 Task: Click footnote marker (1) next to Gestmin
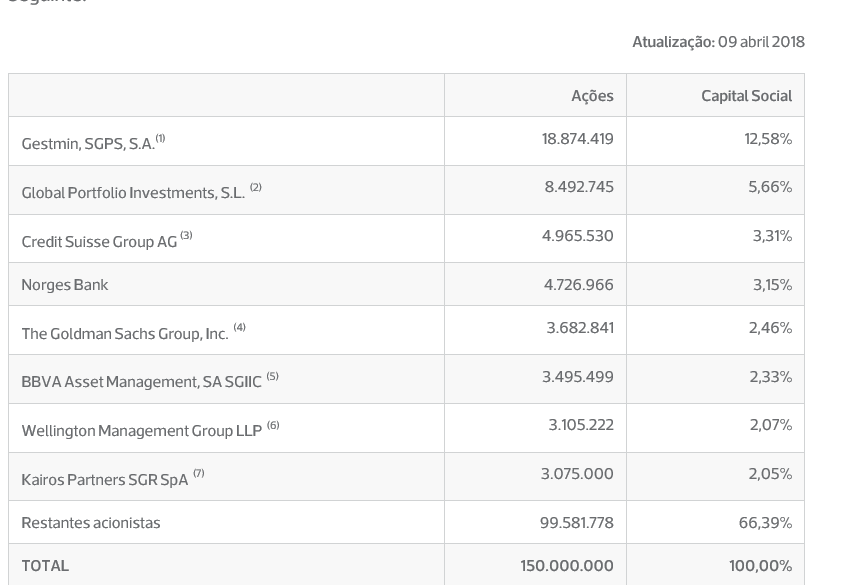click(x=160, y=139)
